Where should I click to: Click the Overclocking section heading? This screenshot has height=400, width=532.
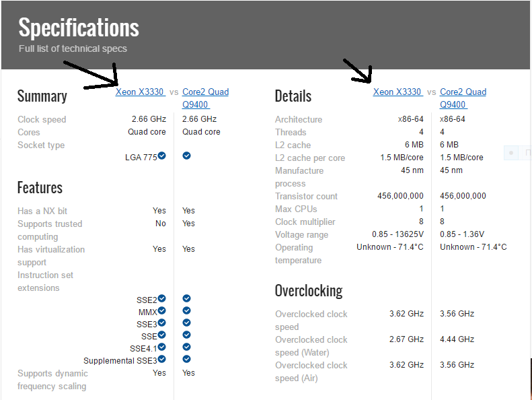(309, 292)
